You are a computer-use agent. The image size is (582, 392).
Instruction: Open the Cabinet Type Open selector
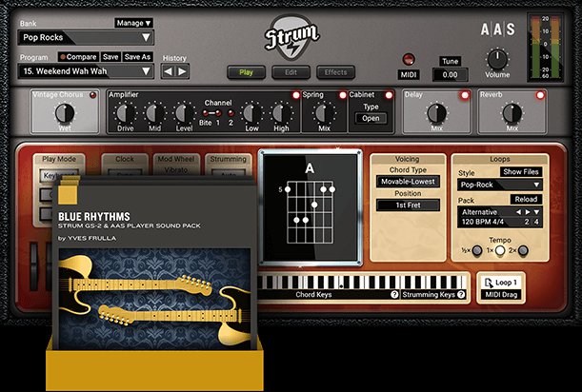[x=371, y=118]
